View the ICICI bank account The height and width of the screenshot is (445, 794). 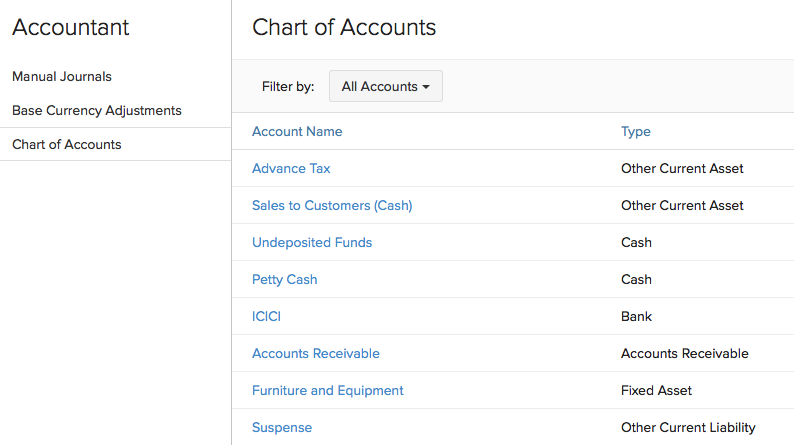(267, 317)
